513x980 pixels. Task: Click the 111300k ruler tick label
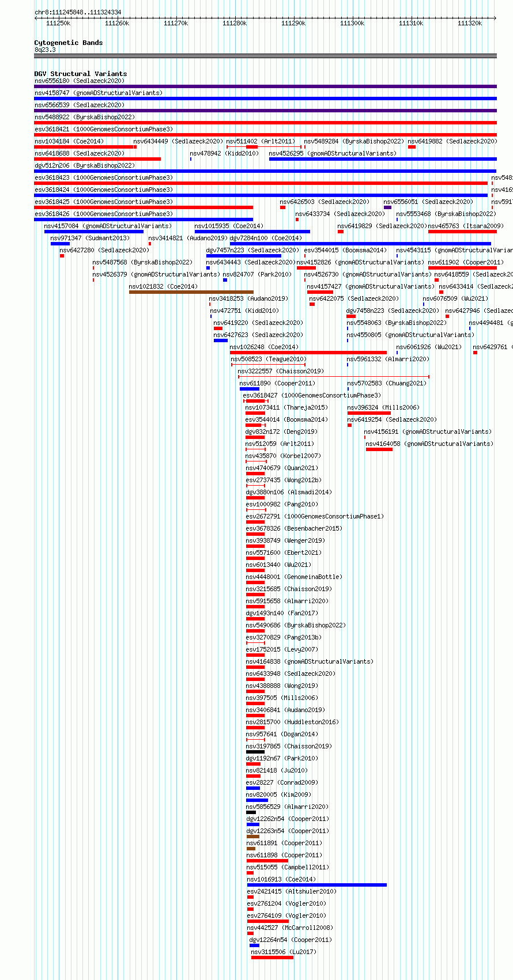coord(352,23)
